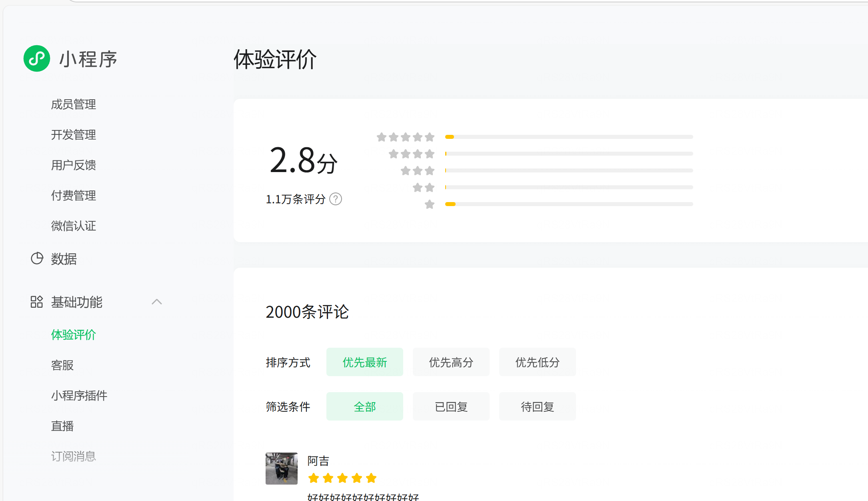868x501 pixels.
Task: Collapse the 基础功能 section chevron
Action: [157, 302]
